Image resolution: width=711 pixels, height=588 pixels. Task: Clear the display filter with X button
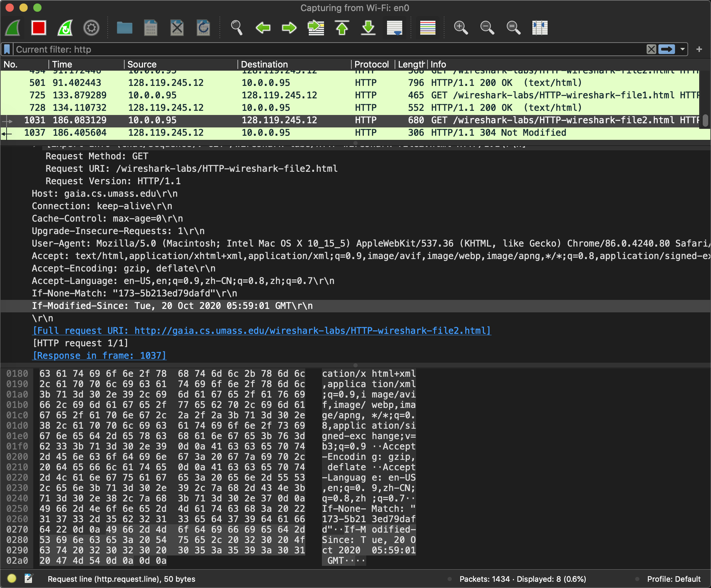click(x=651, y=50)
